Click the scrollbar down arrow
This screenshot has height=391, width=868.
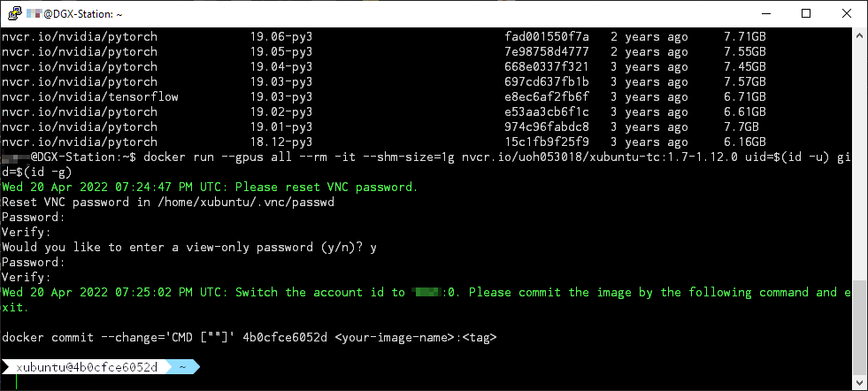(860, 383)
